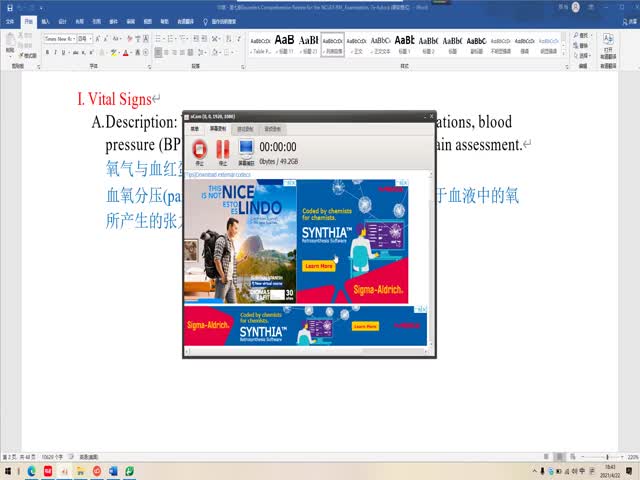Image resolution: width=640 pixels, height=480 pixels.
Task: Switch to the second tab in oCam window
Action: 218,129
